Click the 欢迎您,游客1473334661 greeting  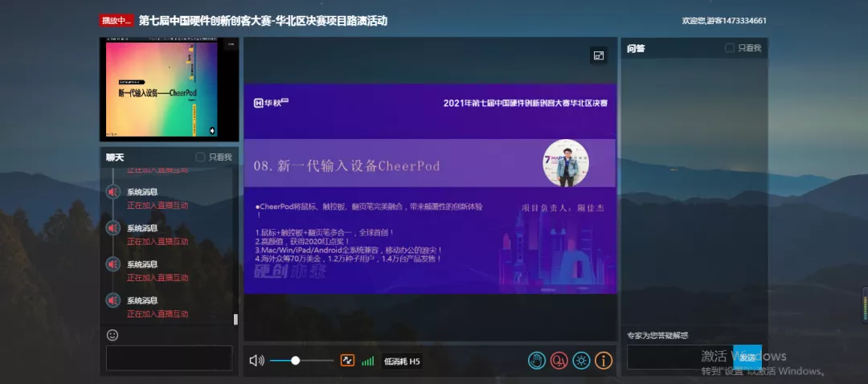[x=724, y=21]
